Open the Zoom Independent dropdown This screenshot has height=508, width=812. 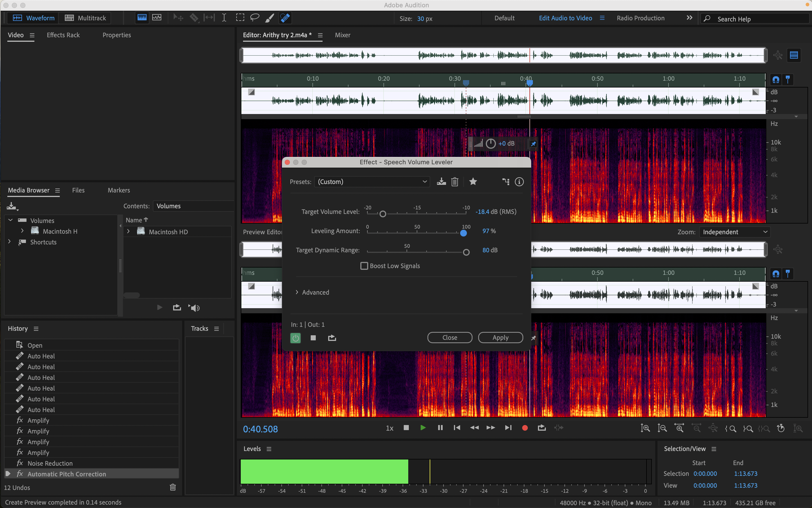coord(734,232)
